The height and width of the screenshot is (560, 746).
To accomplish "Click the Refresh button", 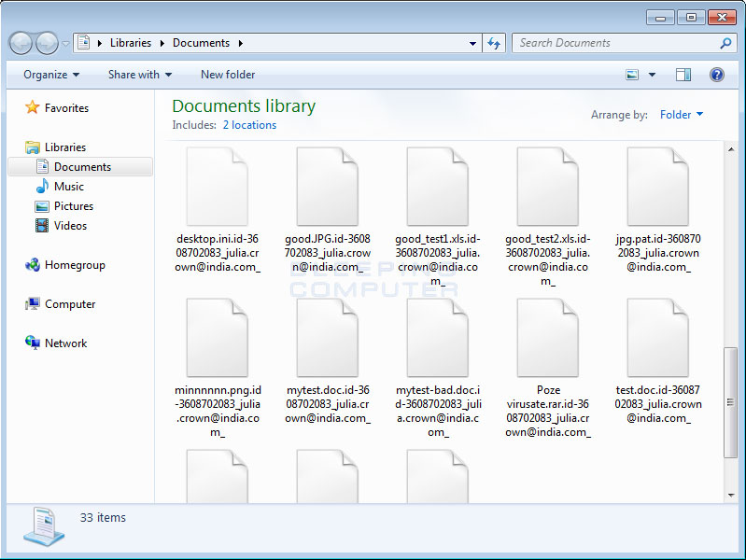I will tap(494, 43).
